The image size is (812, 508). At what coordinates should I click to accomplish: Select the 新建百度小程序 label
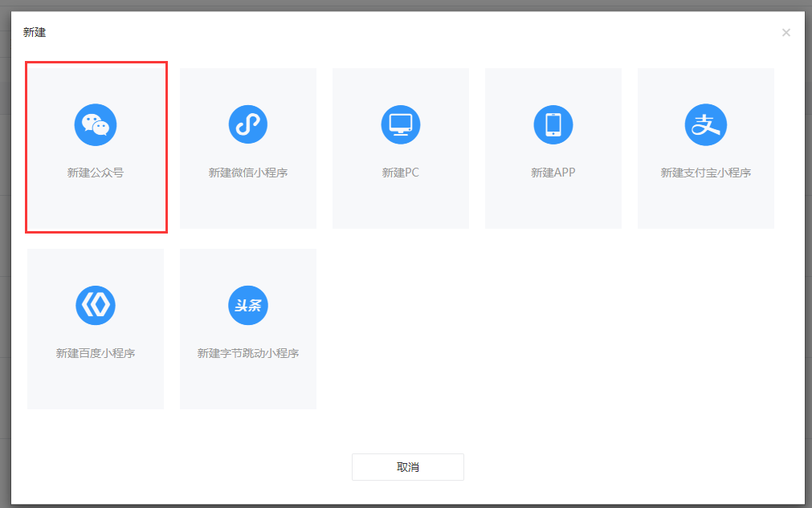tap(96, 353)
